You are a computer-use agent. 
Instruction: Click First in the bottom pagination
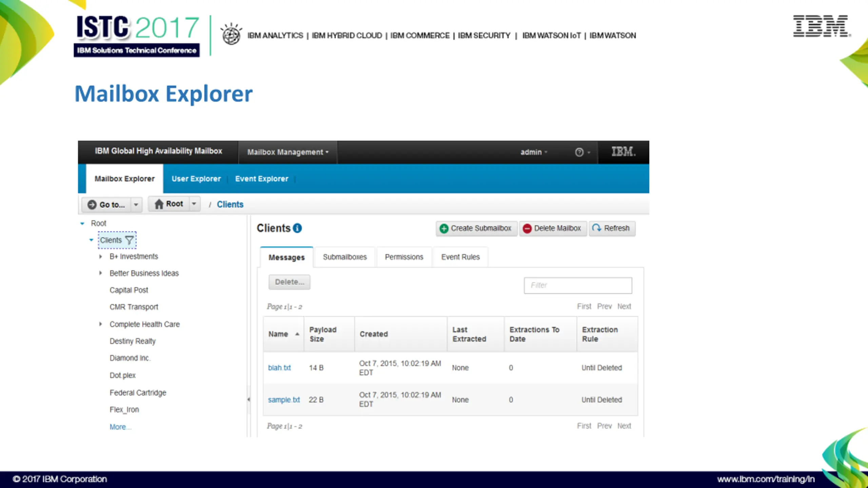pos(584,426)
